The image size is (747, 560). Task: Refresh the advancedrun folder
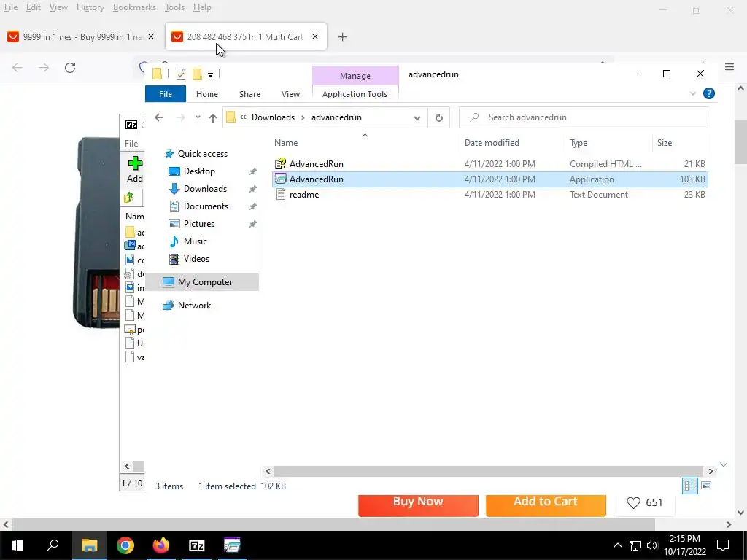438,117
